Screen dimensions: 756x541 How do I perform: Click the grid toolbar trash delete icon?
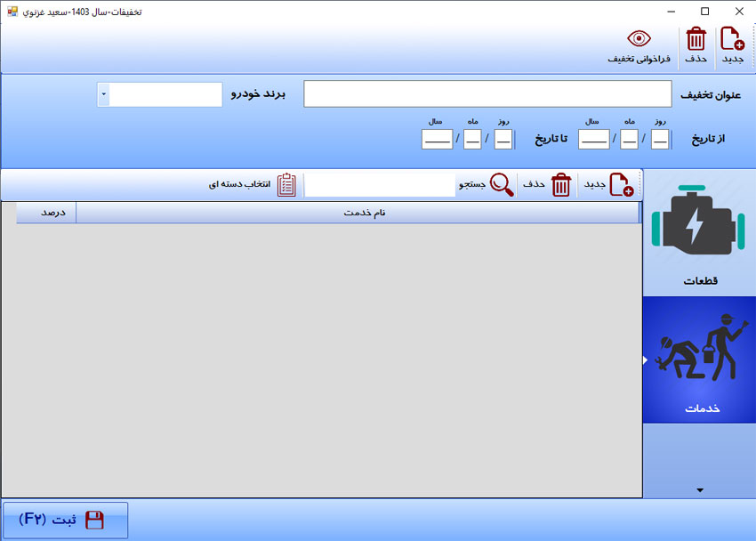click(561, 185)
